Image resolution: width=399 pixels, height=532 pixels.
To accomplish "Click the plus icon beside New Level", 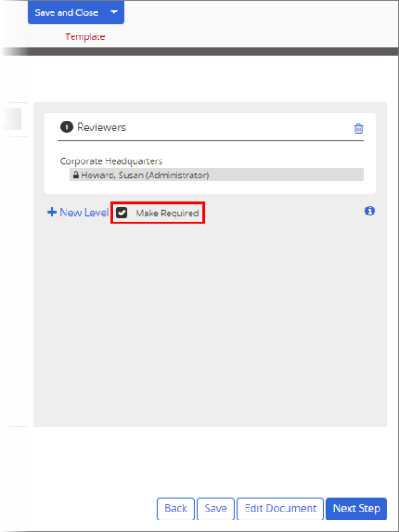I will point(51,213).
